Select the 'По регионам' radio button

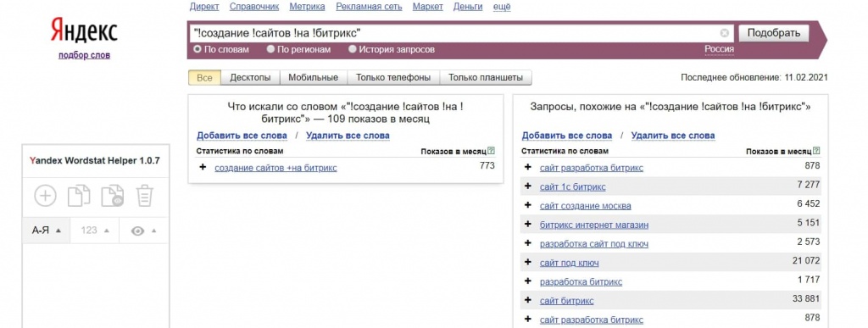pyautogui.click(x=270, y=49)
